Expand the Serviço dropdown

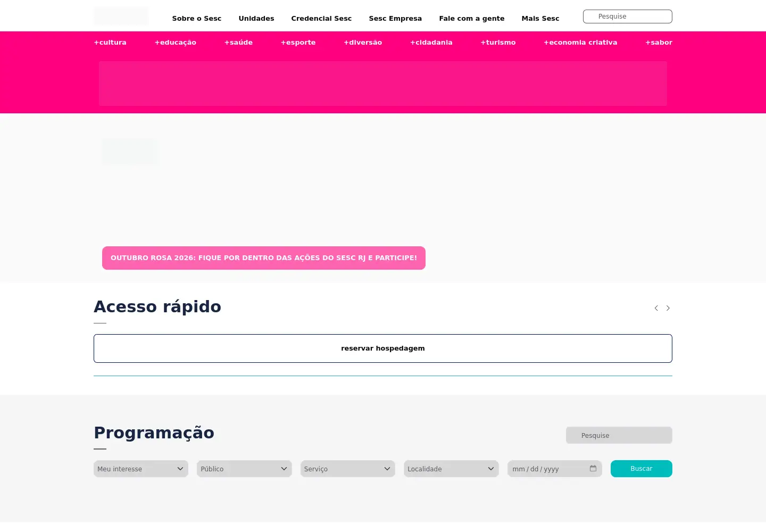point(347,469)
